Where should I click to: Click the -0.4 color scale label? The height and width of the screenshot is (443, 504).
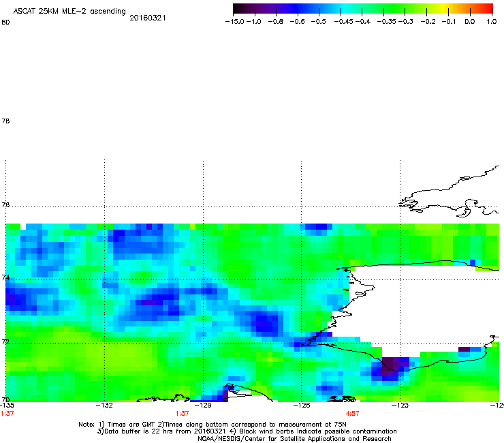[363, 22]
